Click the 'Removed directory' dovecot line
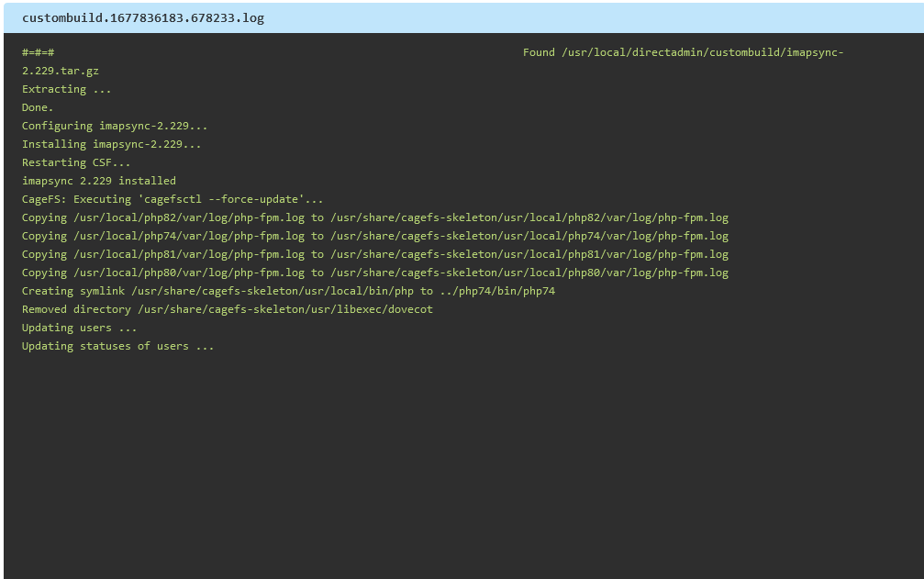924x579 pixels. click(228, 309)
